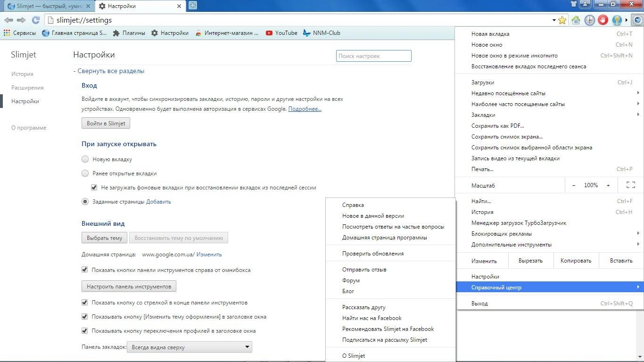Click the Slimjet main menu gear icon
The width and height of the screenshot is (644, 362).
[637, 20]
